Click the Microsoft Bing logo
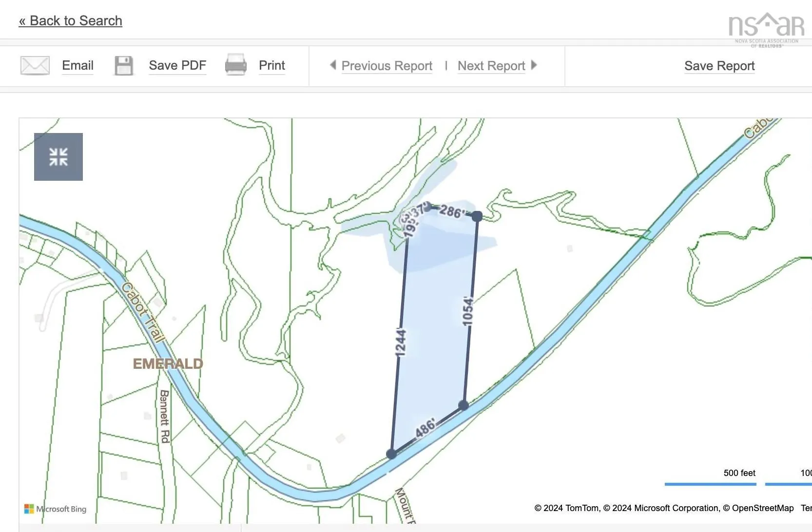Viewport: 812px width, 532px height. coord(56,509)
